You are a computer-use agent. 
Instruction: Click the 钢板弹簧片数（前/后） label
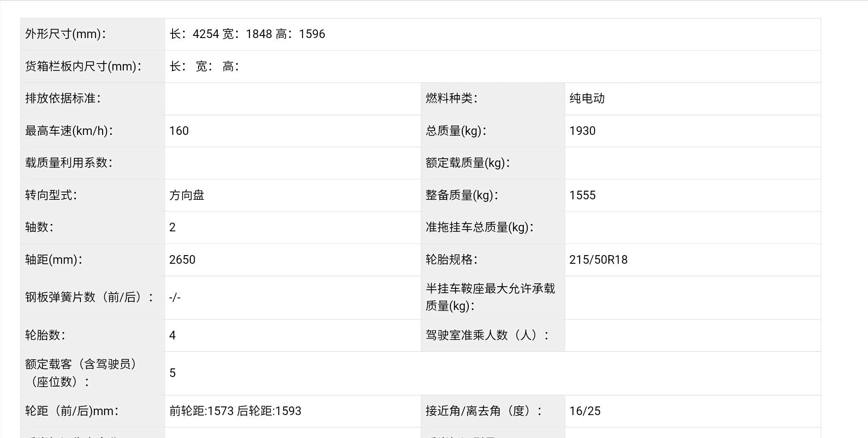(x=89, y=297)
